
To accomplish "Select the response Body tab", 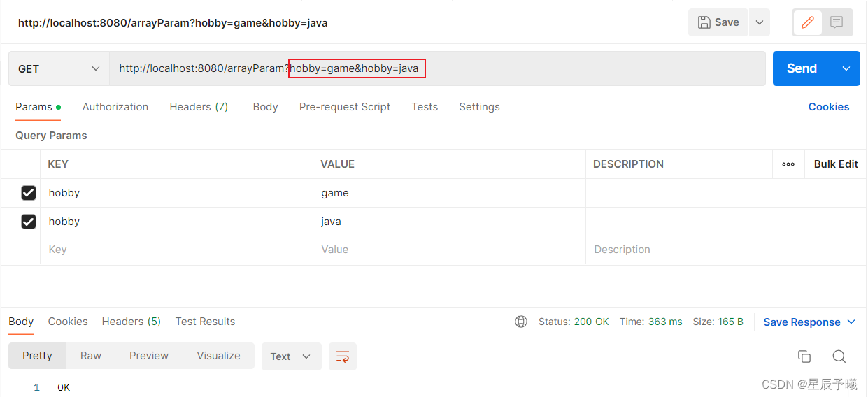I will 21,322.
